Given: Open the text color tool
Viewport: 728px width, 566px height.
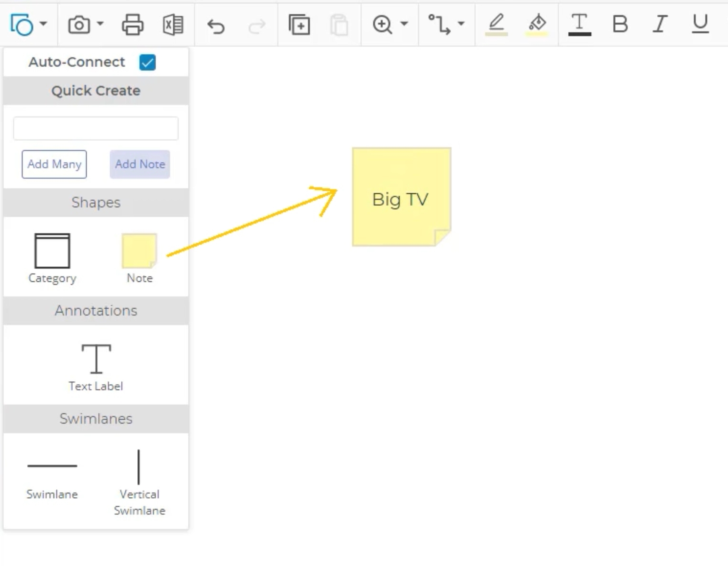Looking at the screenshot, I should tap(580, 24).
